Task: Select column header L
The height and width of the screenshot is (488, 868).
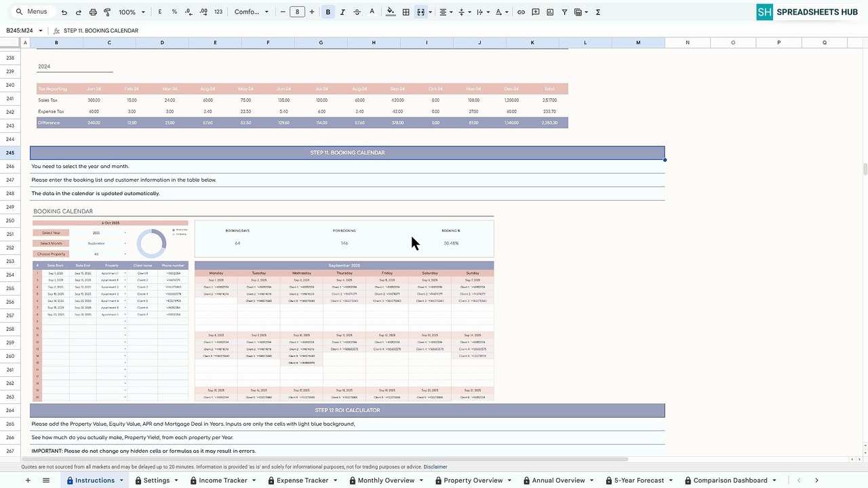Action: coord(585,43)
